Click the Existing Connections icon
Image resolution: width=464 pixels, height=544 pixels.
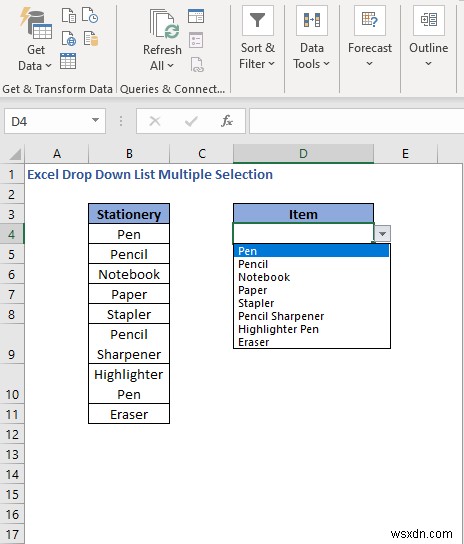point(91,39)
